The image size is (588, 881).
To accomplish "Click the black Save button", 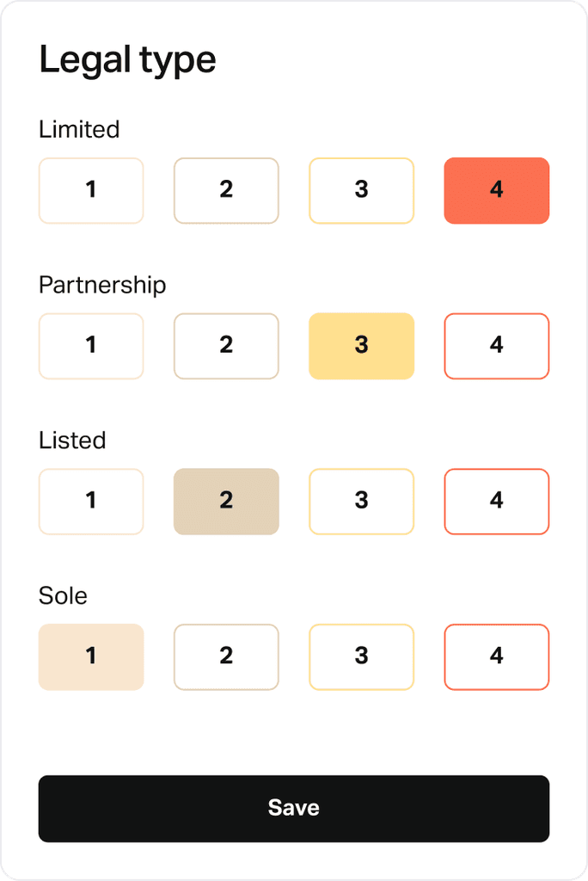I will (294, 809).
